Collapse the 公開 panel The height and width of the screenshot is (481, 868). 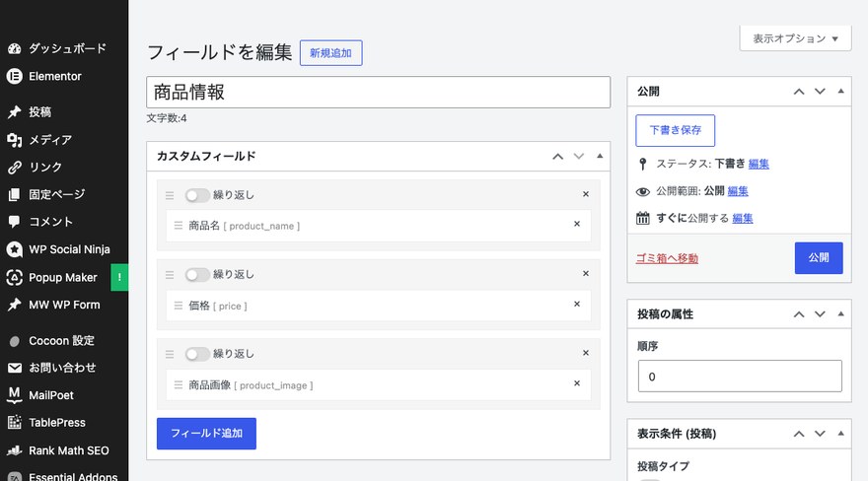[x=840, y=92]
